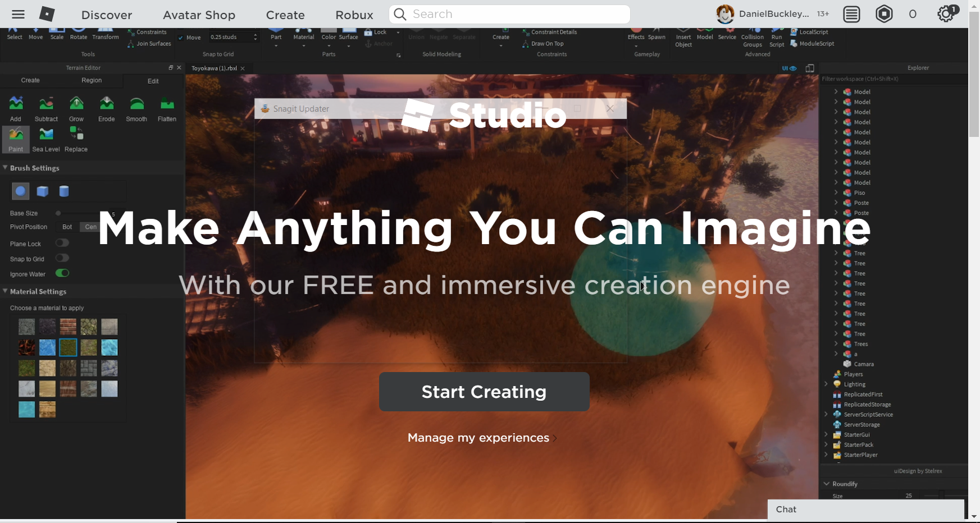
Task: Select the Grow terrain tool
Action: [76, 109]
